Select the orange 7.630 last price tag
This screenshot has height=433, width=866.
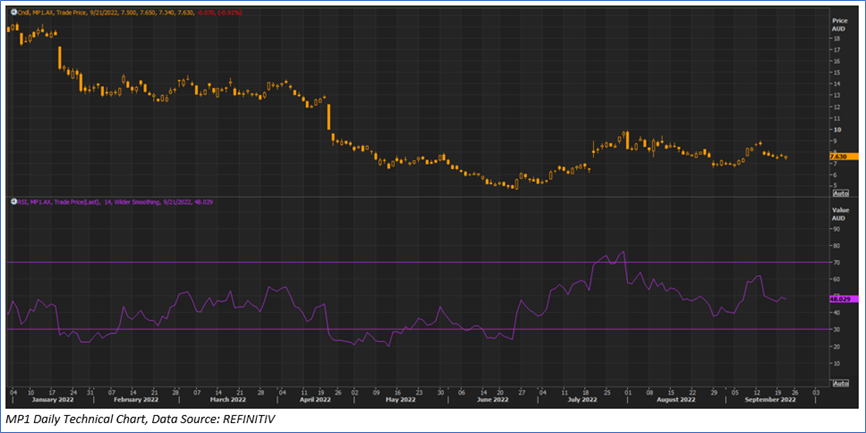[x=843, y=156]
